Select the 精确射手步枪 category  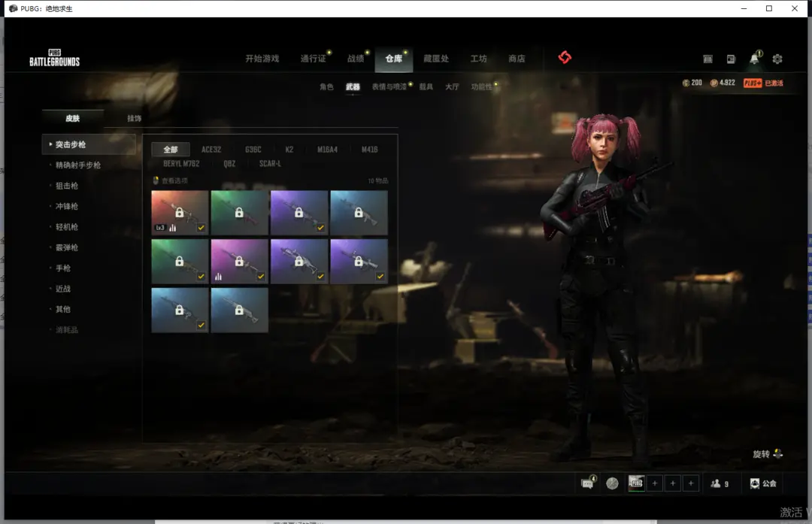coord(77,165)
